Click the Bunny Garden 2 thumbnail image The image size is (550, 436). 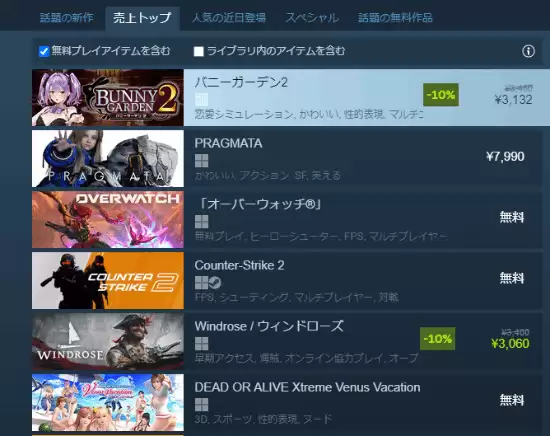click(108, 98)
